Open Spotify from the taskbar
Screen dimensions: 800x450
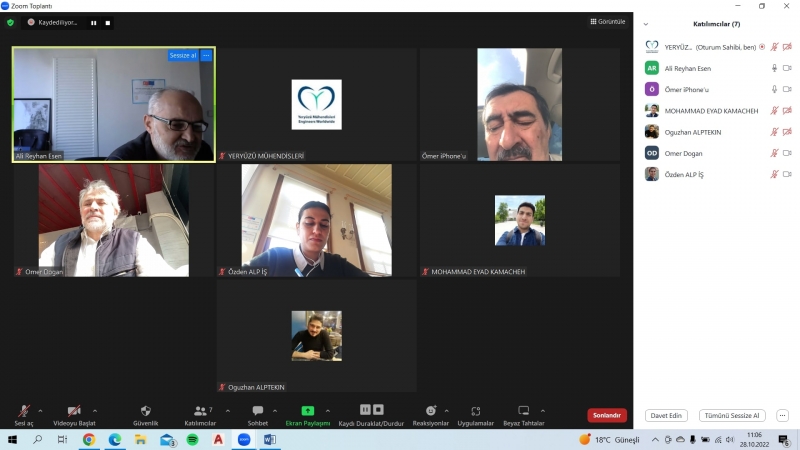click(192, 439)
